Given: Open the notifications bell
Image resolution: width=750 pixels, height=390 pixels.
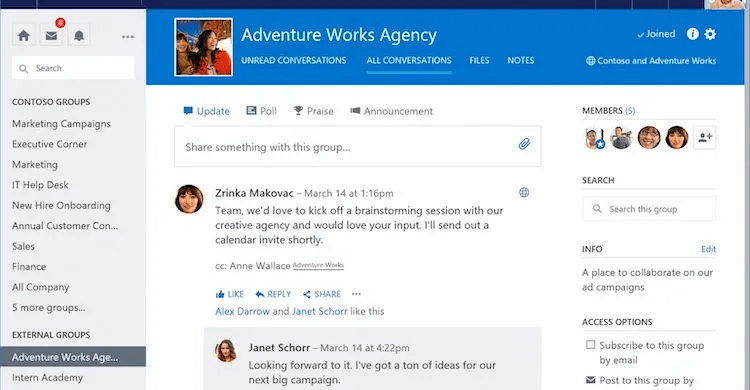Looking at the screenshot, I should (x=79, y=35).
